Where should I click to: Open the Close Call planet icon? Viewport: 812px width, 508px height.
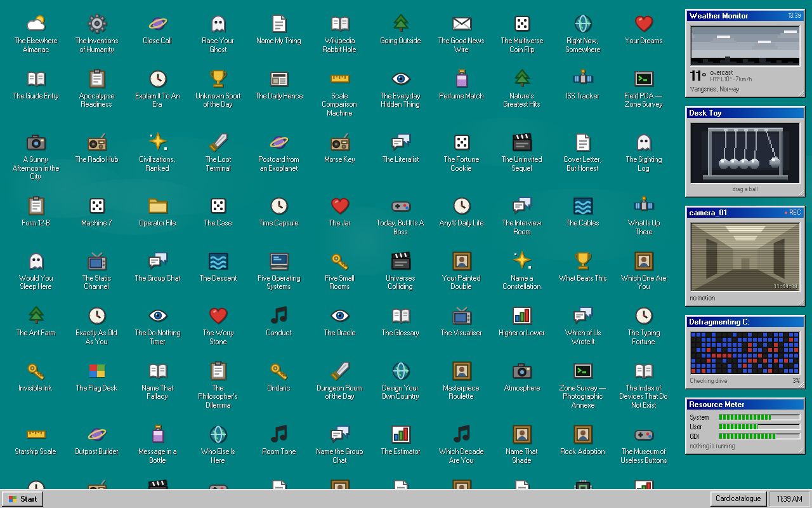coord(157,24)
